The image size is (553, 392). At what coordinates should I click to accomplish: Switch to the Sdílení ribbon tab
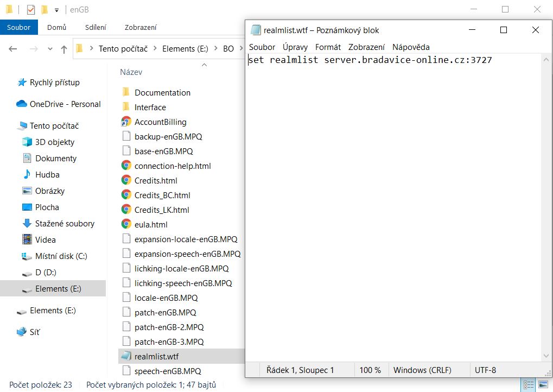pyautogui.click(x=96, y=27)
